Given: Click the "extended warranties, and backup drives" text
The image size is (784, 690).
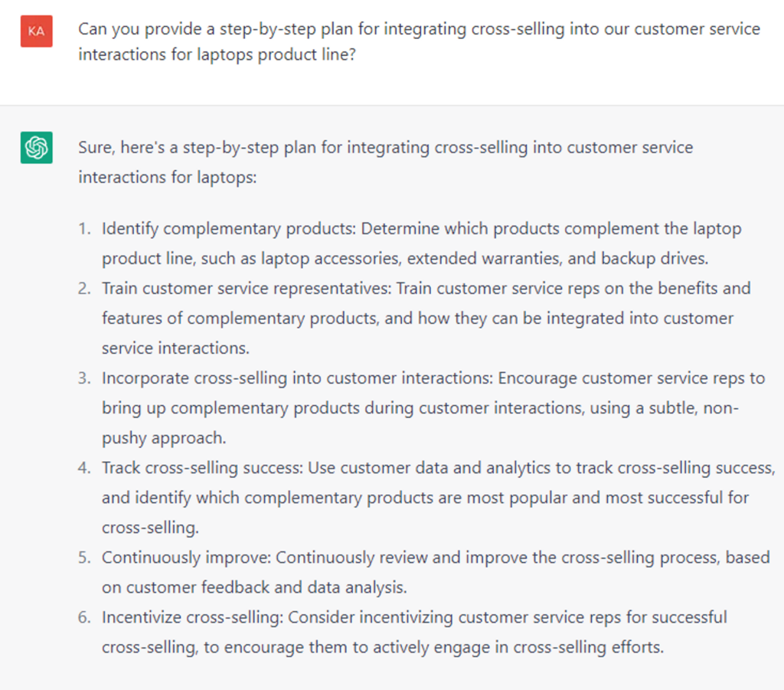Looking at the screenshot, I should point(557,259).
